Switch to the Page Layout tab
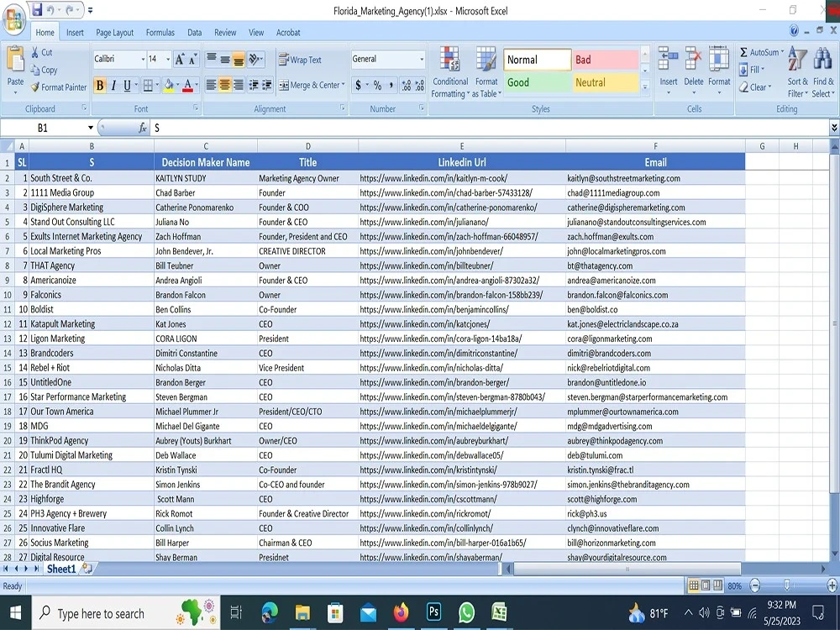This screenshot has width=840, height=630. [x=114, y=33]
